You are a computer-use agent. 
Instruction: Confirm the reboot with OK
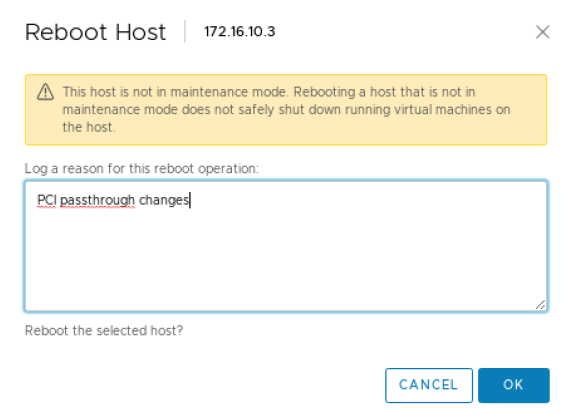coord(513,385)
